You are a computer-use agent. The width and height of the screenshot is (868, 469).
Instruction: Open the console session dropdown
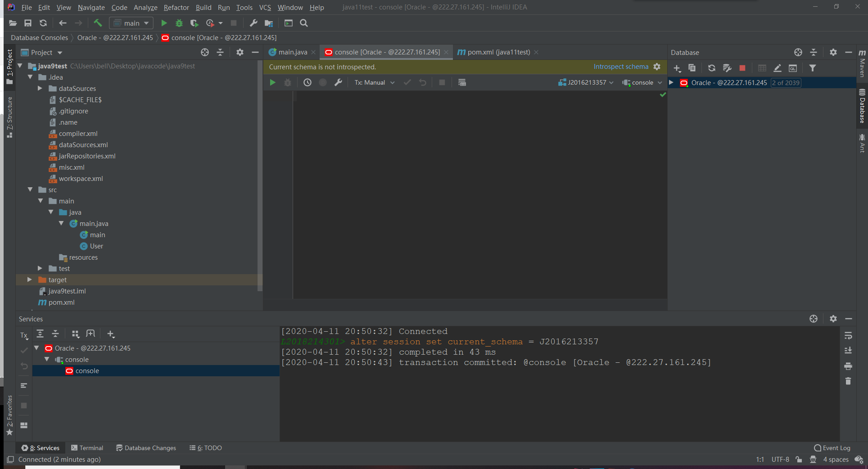coord(642,82)
